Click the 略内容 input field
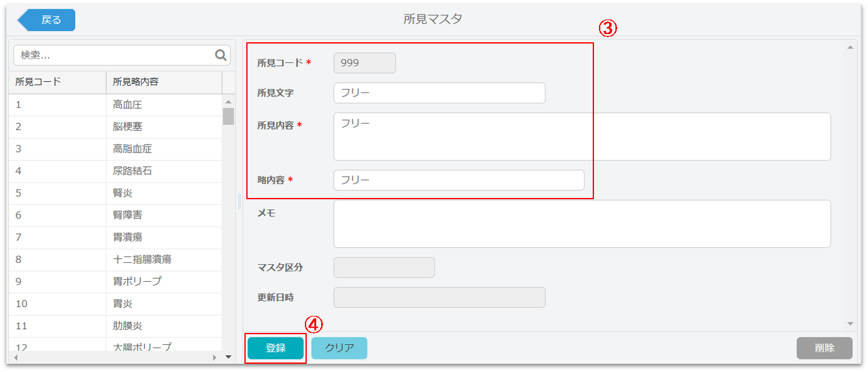The height and width of the screenshot is (372, 868). coord(459,180)
